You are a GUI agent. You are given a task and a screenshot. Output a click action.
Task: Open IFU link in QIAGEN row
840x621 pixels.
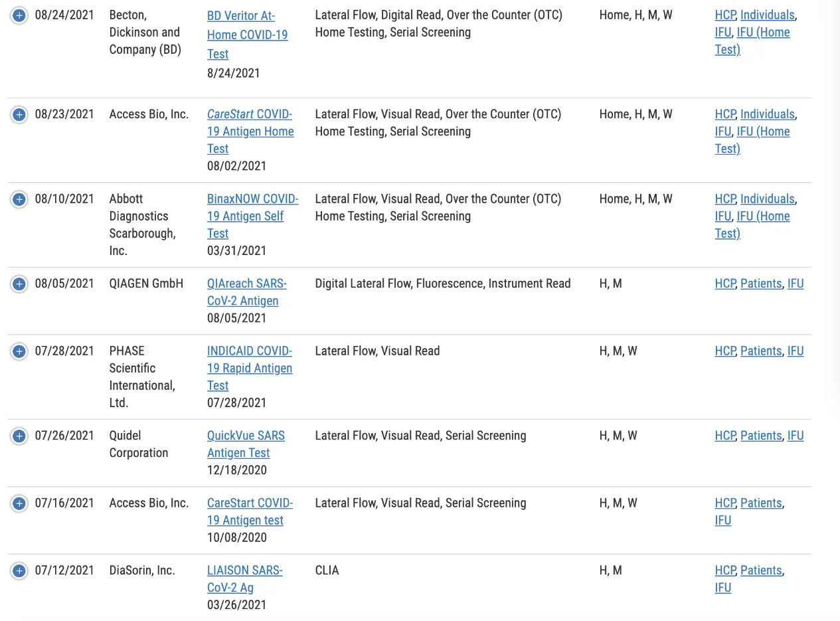point(796,284)
